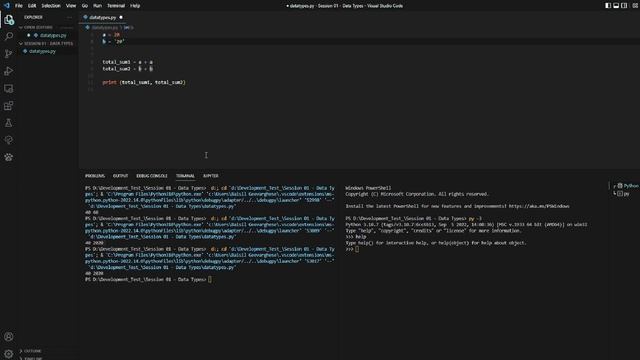Screen dimensions: 640x360
Task: Open the tree-shaped icon in the activity bar
Action: pyautogui.click(x=9, y=140)
